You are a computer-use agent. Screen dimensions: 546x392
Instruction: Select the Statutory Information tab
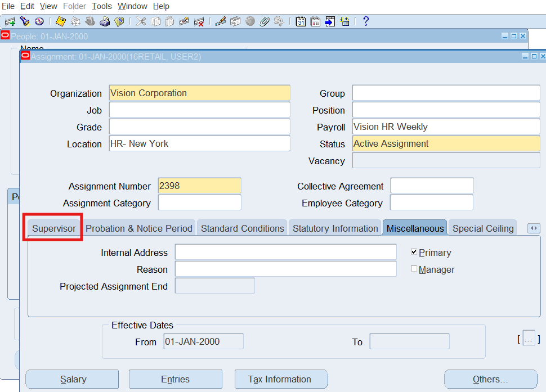(x=335, y=228)
